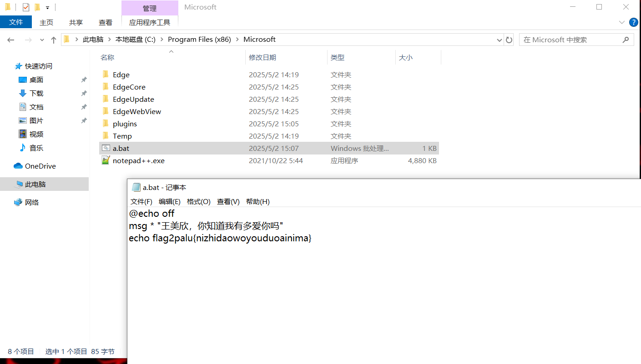Expand the ribbon using the chevron
This screenshot has width=641, height=364.
(621, 22)
